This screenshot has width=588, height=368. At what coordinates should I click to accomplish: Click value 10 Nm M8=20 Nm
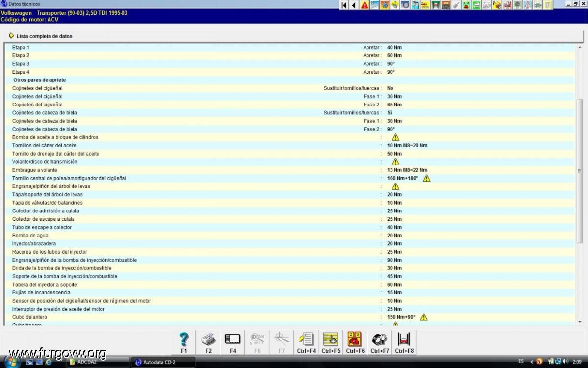coord(407,145)
